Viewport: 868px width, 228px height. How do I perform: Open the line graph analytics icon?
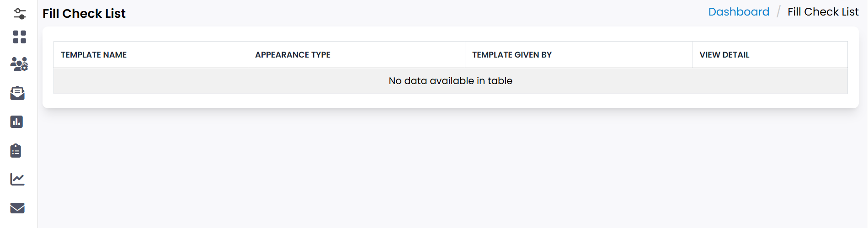[x=17, y=179]
